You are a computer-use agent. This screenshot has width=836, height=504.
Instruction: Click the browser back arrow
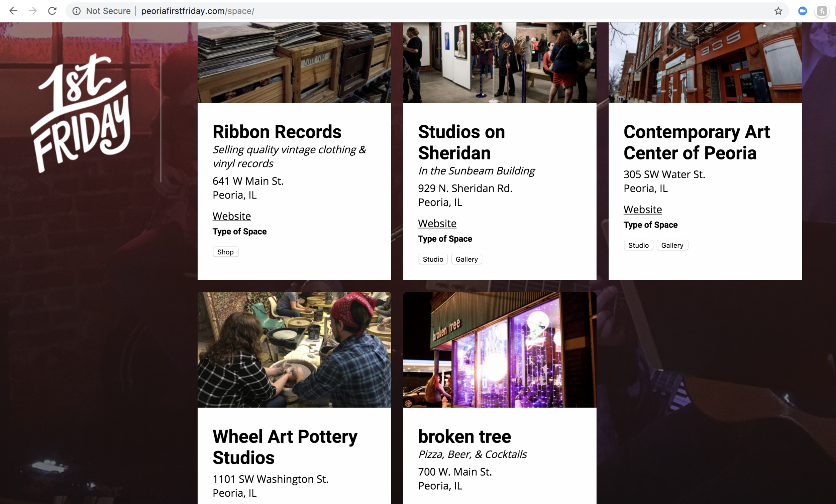13,11
